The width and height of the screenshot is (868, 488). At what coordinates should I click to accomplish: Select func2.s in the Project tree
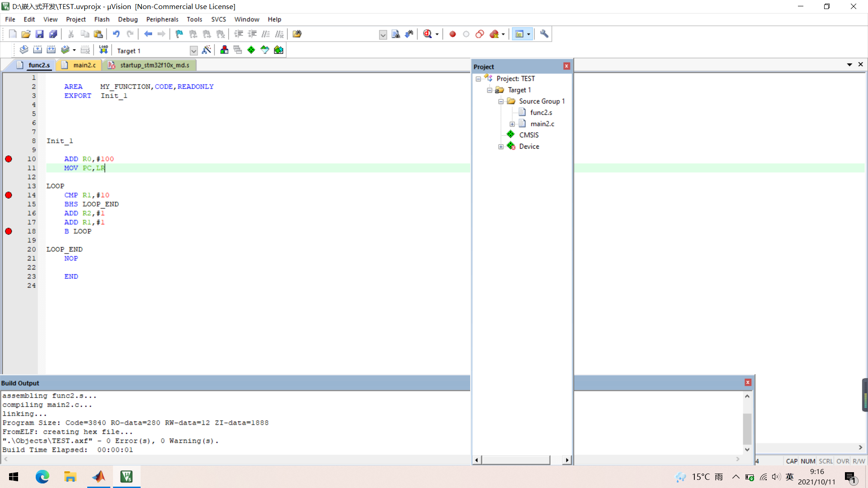[541, 113]
